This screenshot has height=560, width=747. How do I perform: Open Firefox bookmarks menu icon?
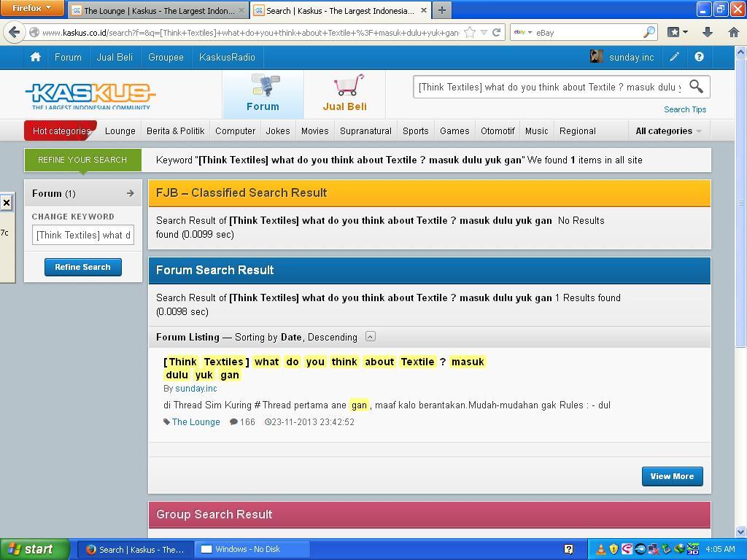coord(677,32)
